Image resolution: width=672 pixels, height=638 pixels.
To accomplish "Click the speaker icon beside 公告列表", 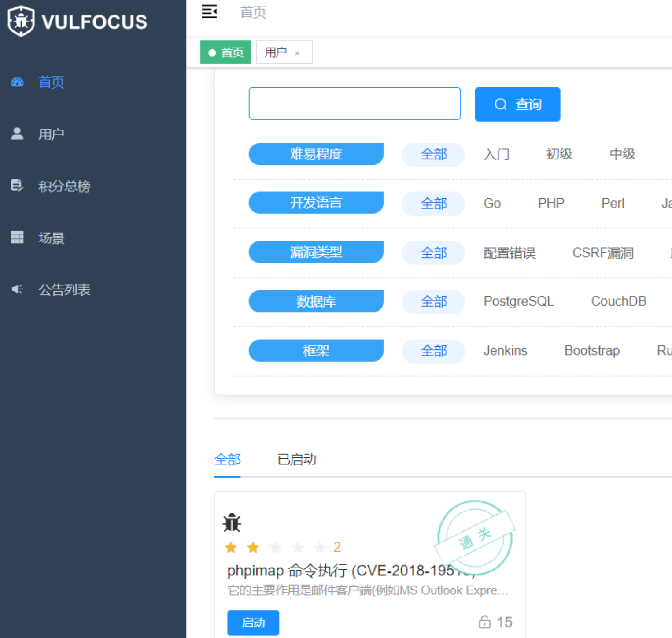I will (17, 289).
